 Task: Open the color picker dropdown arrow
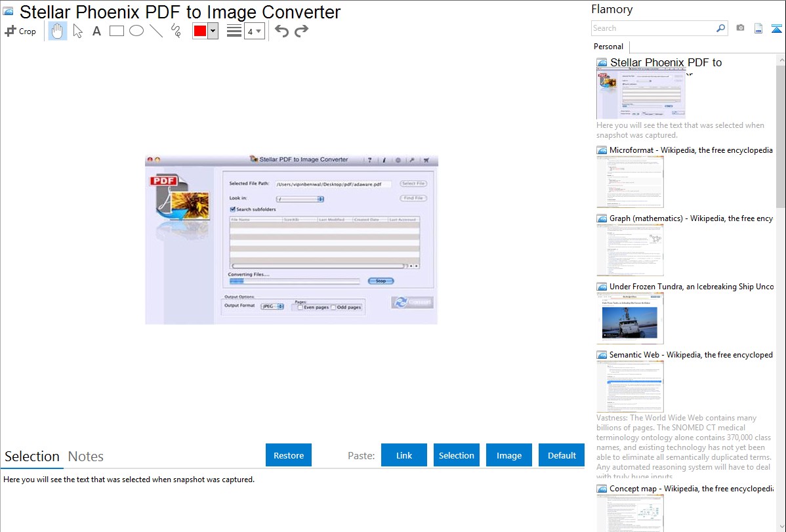(213, 31)
